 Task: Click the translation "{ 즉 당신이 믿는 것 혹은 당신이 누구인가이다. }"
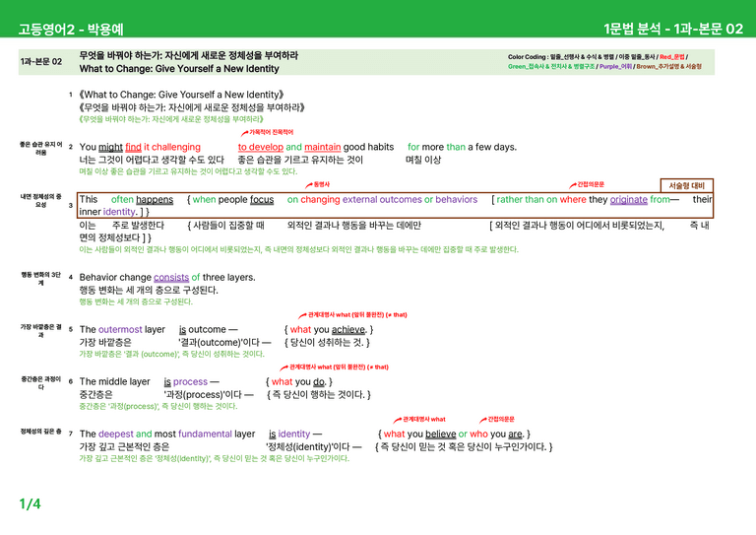pyautogui.click(x=464, y=446)
